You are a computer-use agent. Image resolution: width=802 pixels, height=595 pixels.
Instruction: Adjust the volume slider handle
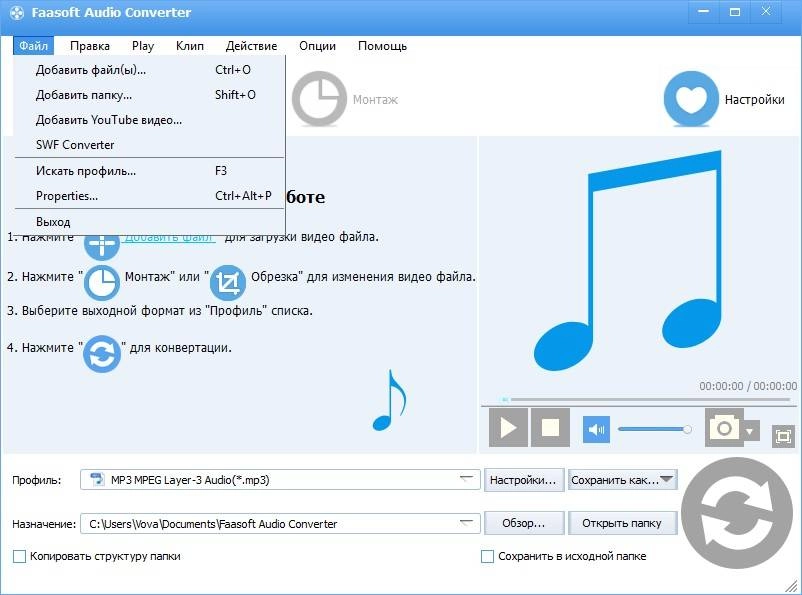click(x=687, y=429)
